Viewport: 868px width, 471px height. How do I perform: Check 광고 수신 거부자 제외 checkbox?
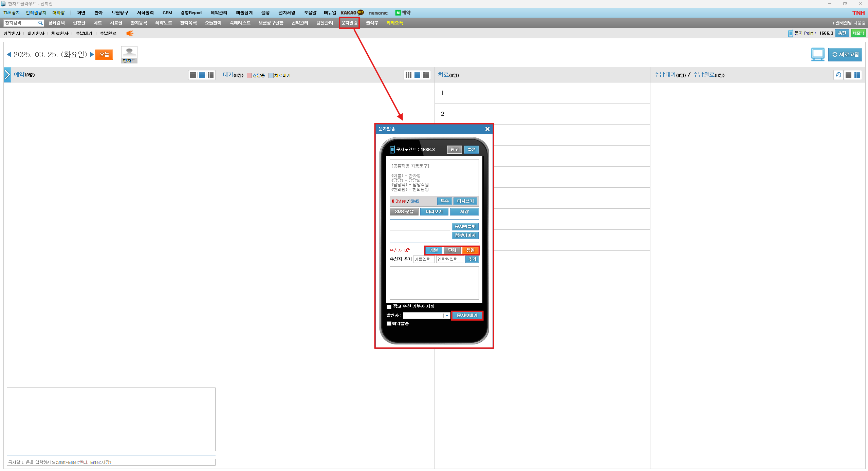389,307
